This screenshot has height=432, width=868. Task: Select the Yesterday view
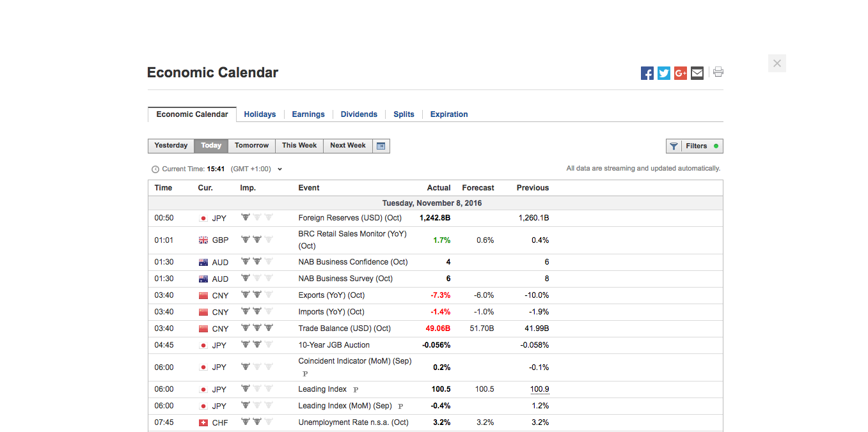(171, 146)
